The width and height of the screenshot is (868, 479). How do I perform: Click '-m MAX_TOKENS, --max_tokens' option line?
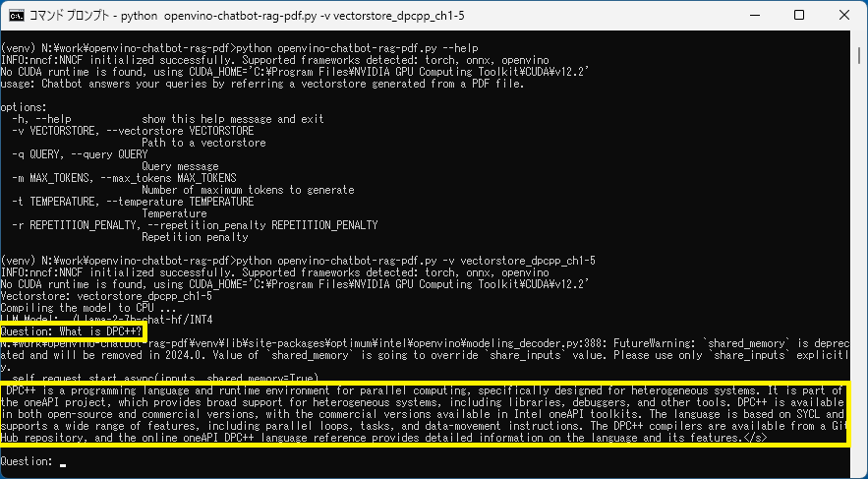124,178
